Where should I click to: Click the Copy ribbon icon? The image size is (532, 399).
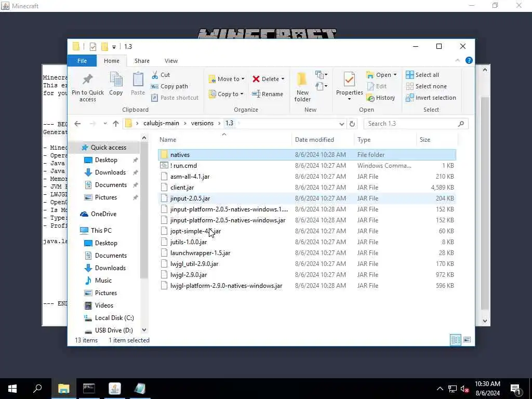click(x=116, y=84)
